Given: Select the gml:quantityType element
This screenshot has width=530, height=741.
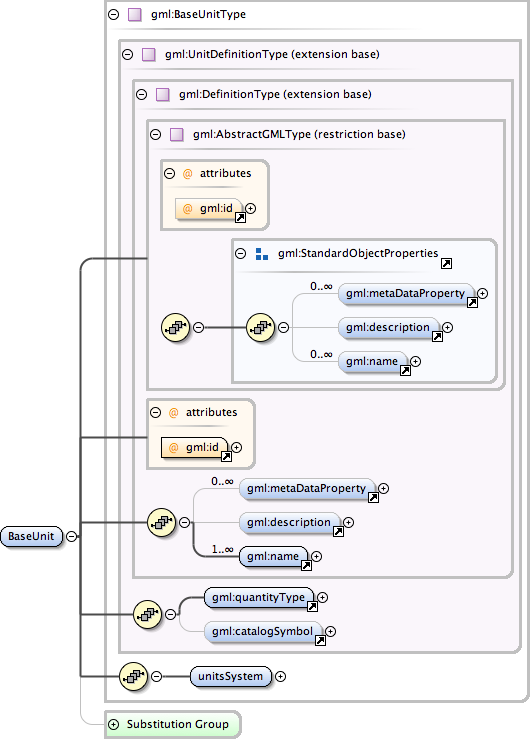Looking at the screenshot, I should 259,598.
